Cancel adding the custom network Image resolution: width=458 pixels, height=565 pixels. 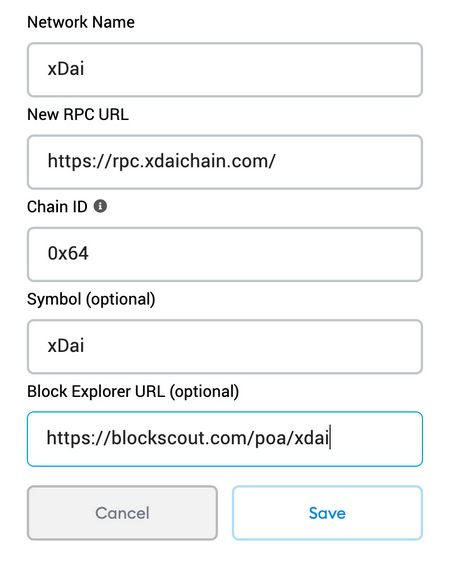pos(122,513)
